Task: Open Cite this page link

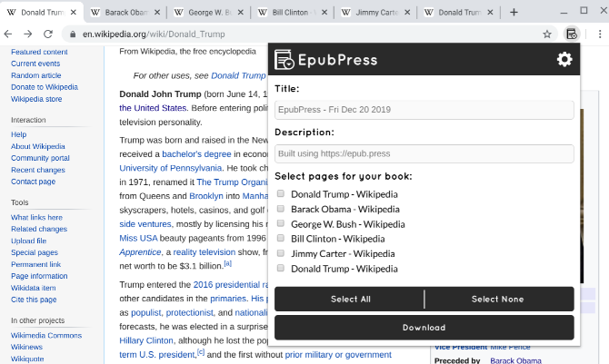Action: coord(34,300)
